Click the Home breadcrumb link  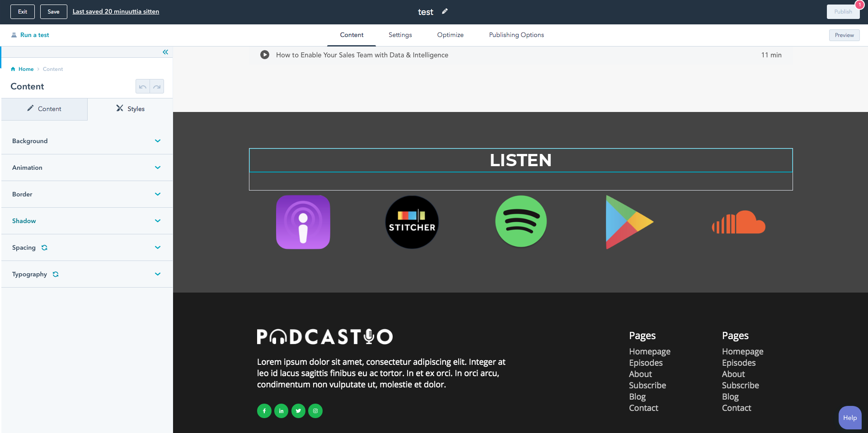point(26,69)
